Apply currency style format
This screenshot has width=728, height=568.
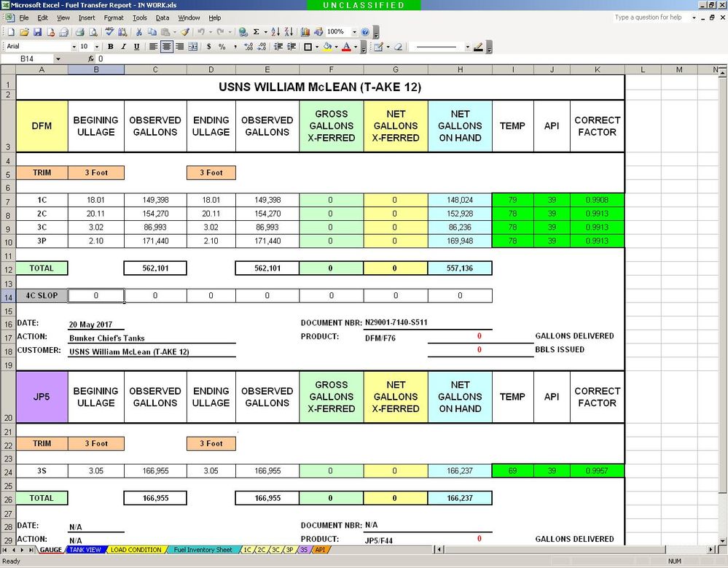tap(209, 47)
